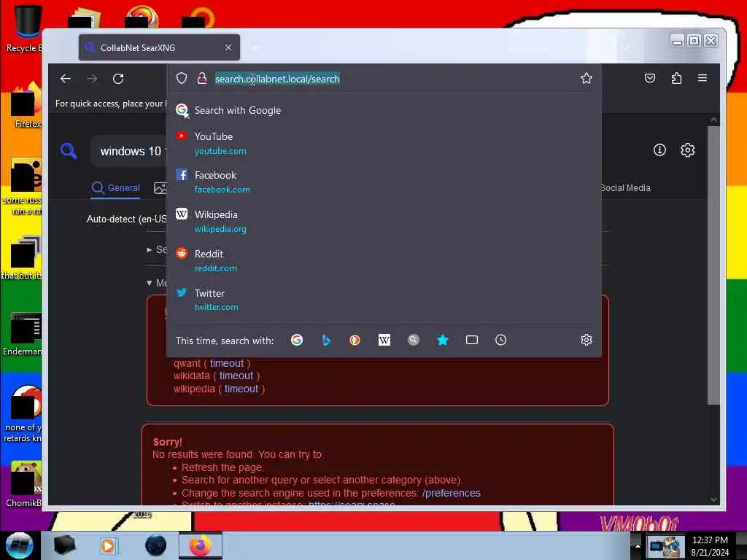
Task: Click the Images category icon
Action: [x=160, y=187]
